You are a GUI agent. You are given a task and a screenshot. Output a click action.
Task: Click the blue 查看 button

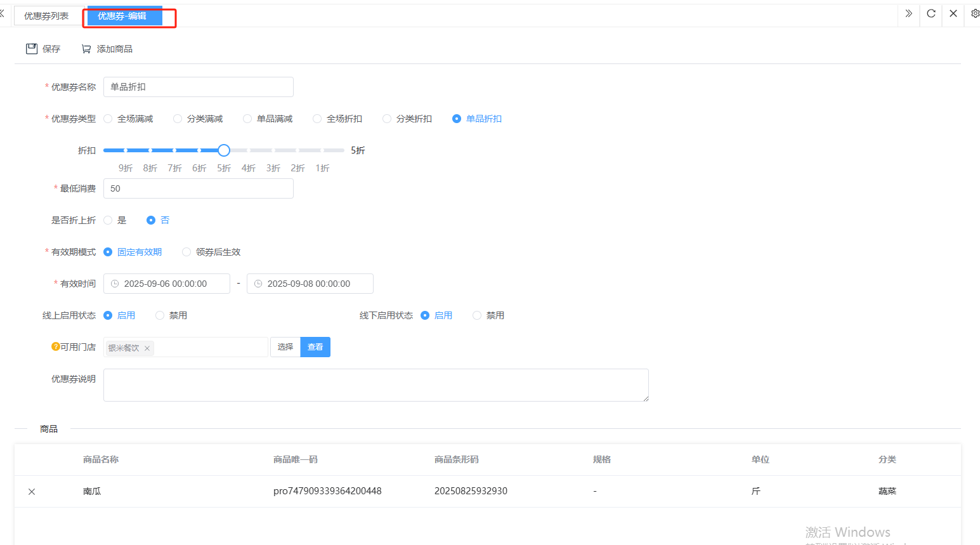click(315, 347)
